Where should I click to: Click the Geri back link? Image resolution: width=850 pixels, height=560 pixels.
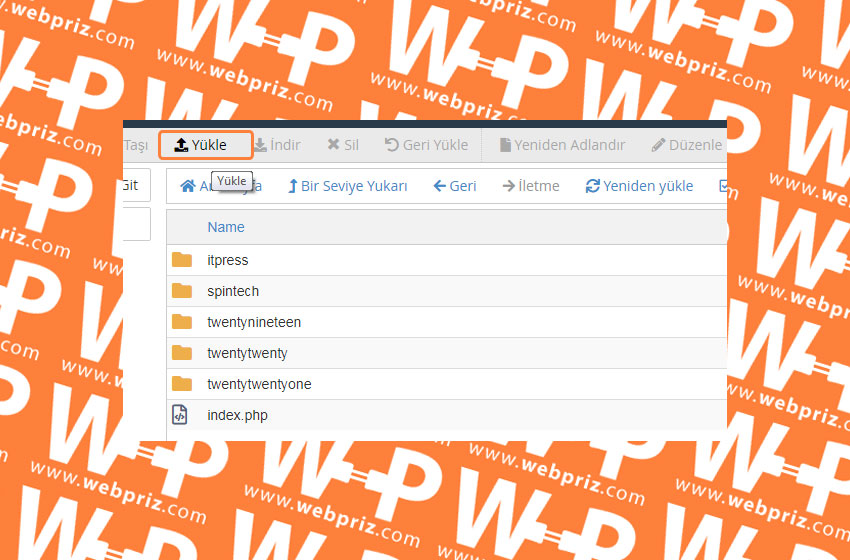click(454, 186)
